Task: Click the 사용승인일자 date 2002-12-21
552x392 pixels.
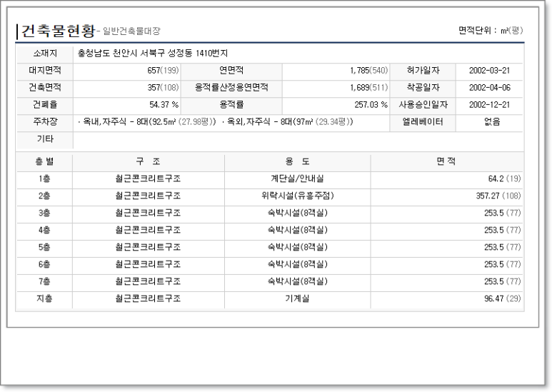Action: pos(489,104)
